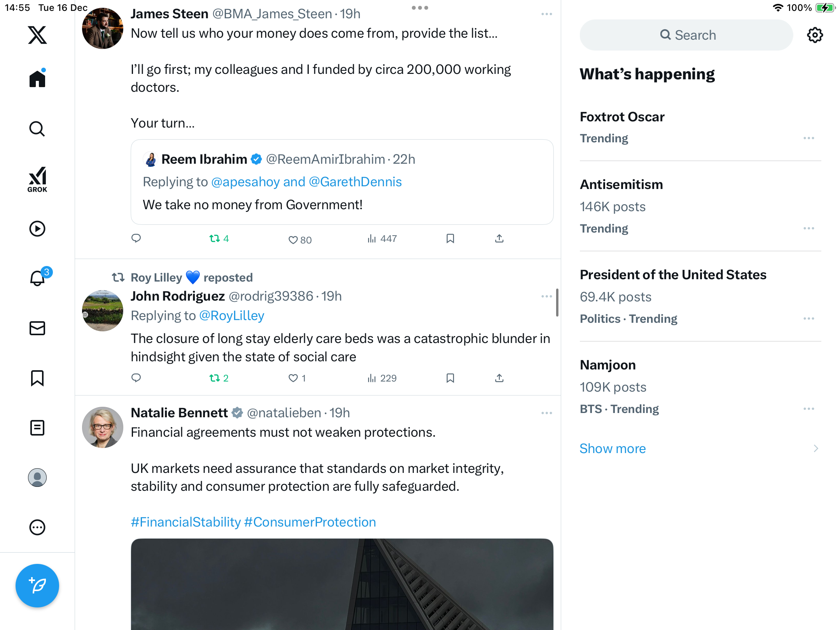Open more options on Natalie Bennett's post
This screenshot has width=840, height=630.
(x=546, y=413)
